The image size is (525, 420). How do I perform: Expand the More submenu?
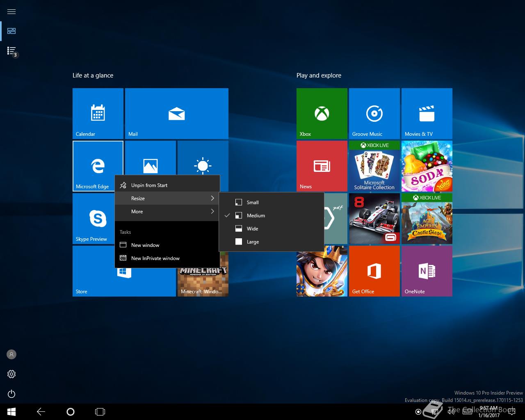pos(167,211)
